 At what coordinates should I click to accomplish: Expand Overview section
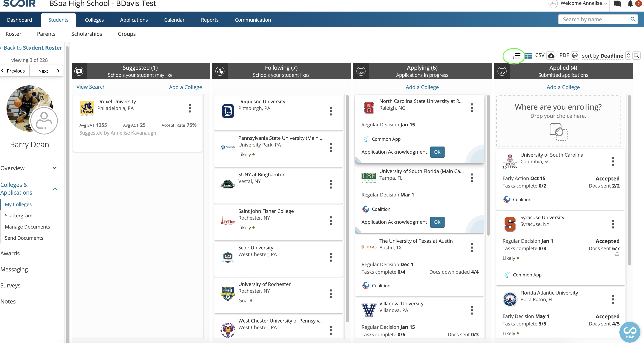pyautogui.click(x=29, y=168)
